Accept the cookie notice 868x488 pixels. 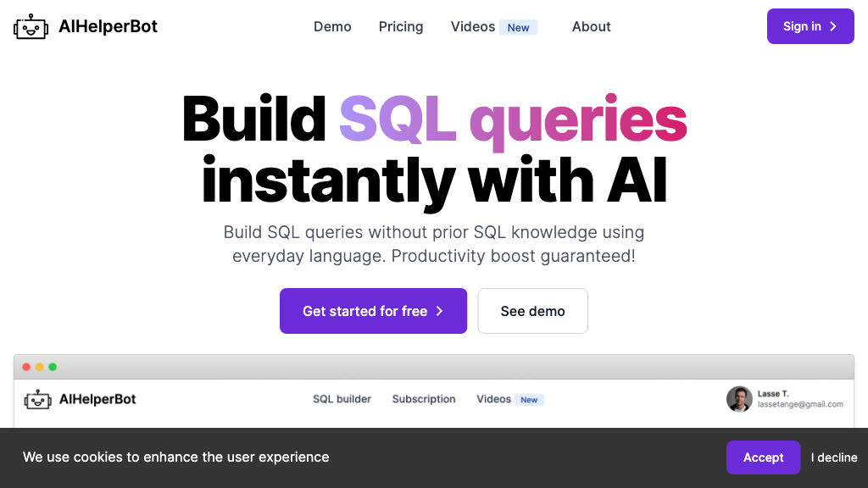tap(763, 457)
